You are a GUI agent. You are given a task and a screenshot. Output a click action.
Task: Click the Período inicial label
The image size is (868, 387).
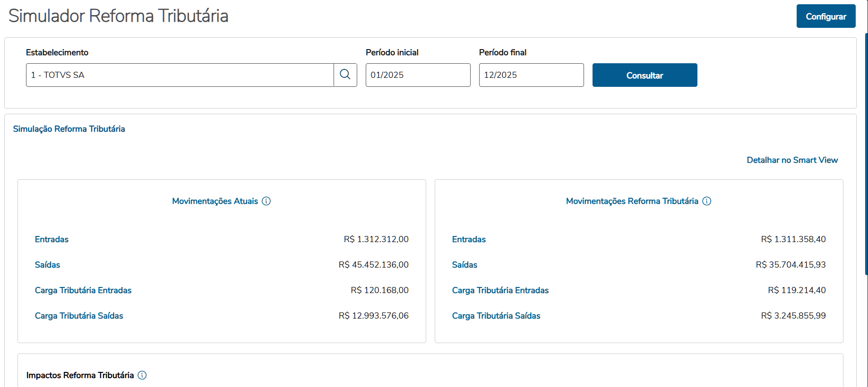[392, 52]
